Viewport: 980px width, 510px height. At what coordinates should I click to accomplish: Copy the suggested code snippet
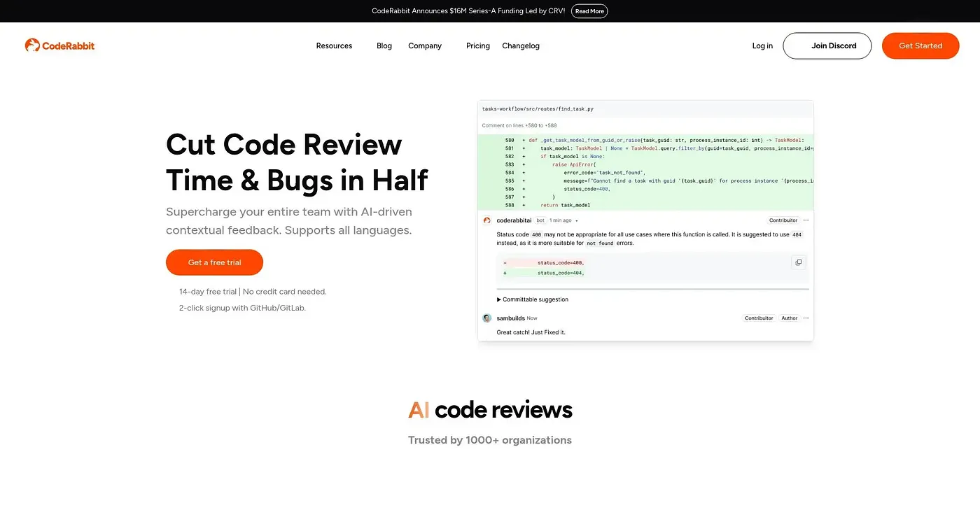798,262
